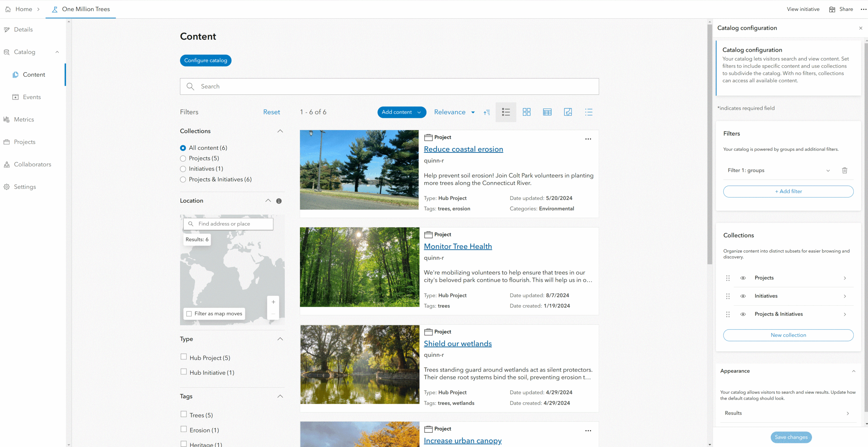The width and height of the screenshot is (868, 447).
Task: Collapse the Tags filter section
Action: (x=280, y=396)
